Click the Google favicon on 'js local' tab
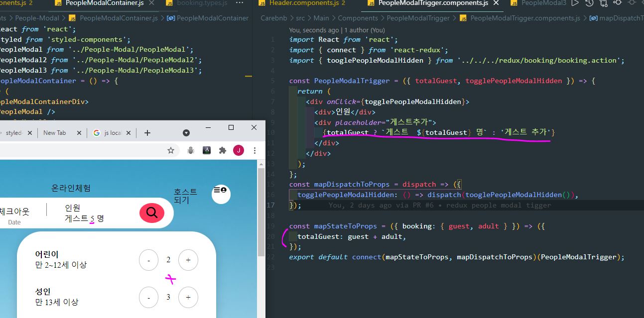Image resolution: width=644 pixels, height=318 pixels. [x=97, y=133]
